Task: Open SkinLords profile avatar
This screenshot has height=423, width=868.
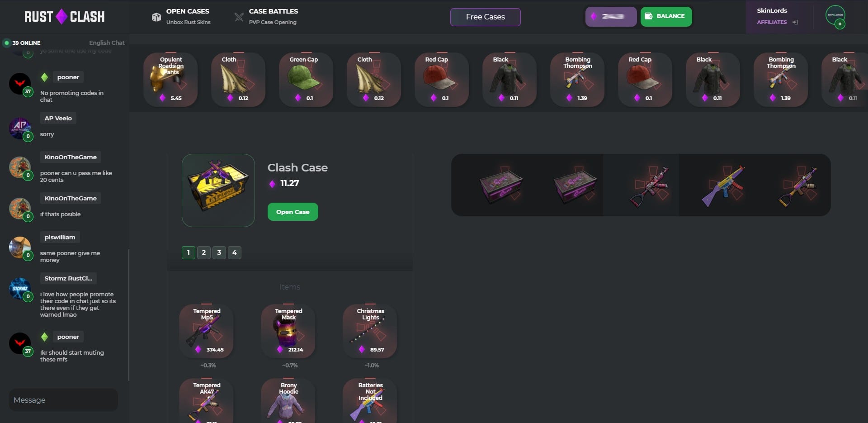Action: pos(835,15)
